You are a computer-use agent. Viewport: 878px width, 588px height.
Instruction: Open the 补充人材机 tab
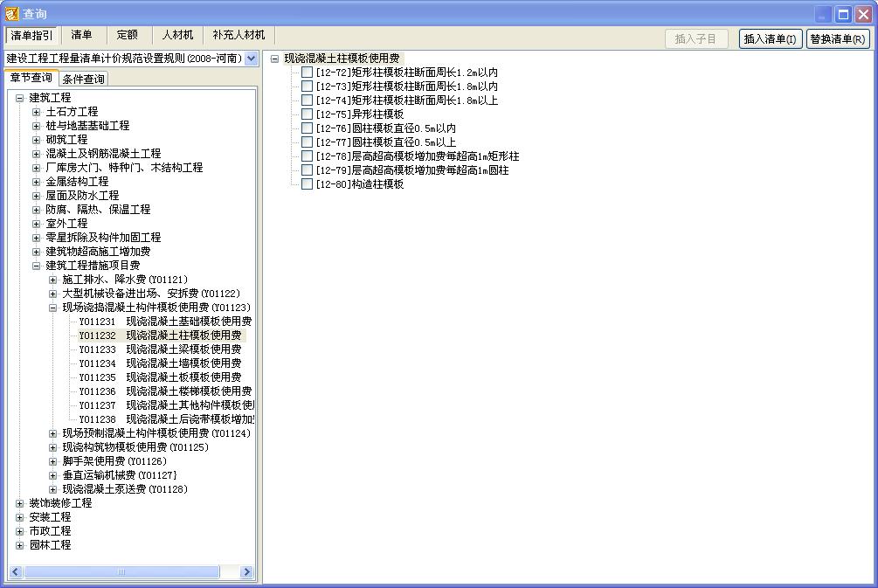click(x=239, y=36)
